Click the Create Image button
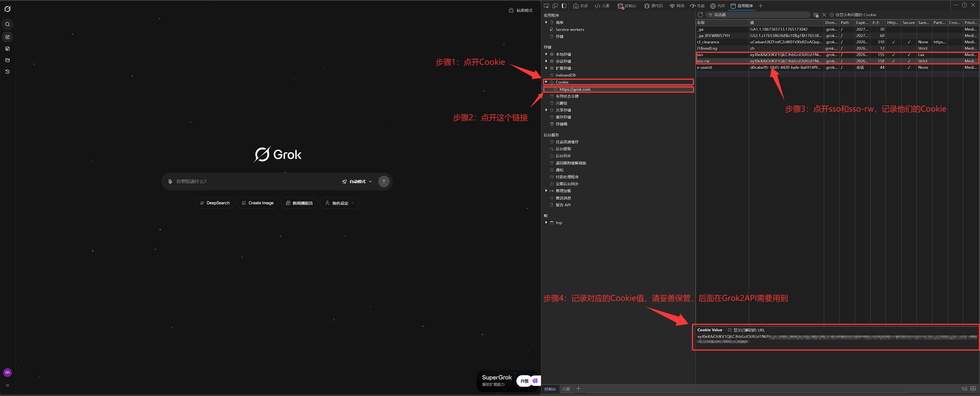 pyautogui.click(x=257, y=203)
